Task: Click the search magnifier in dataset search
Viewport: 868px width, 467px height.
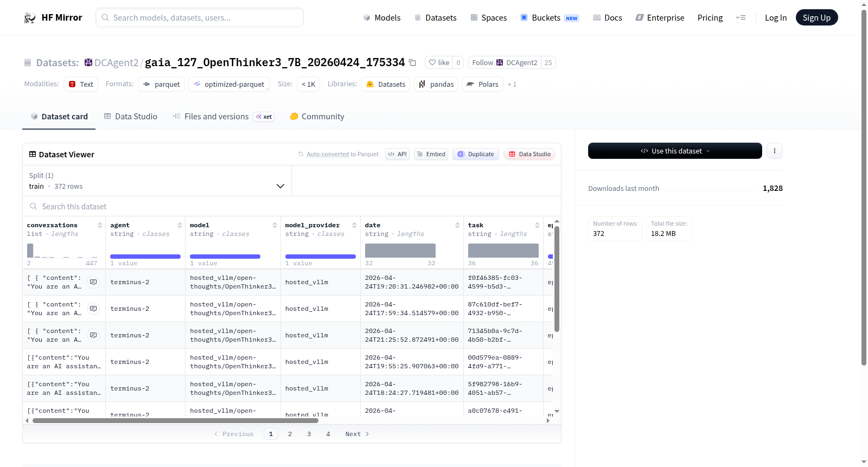Action: 34,206
